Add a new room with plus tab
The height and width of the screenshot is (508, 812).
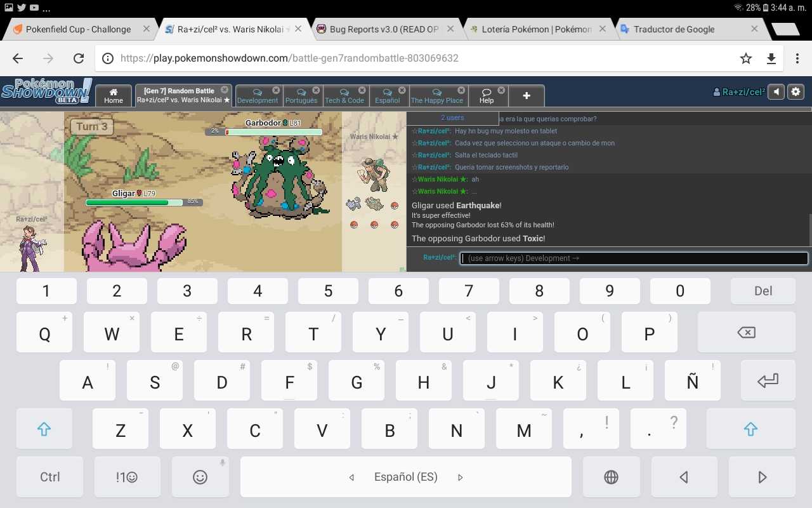click(x=527, y=96)
